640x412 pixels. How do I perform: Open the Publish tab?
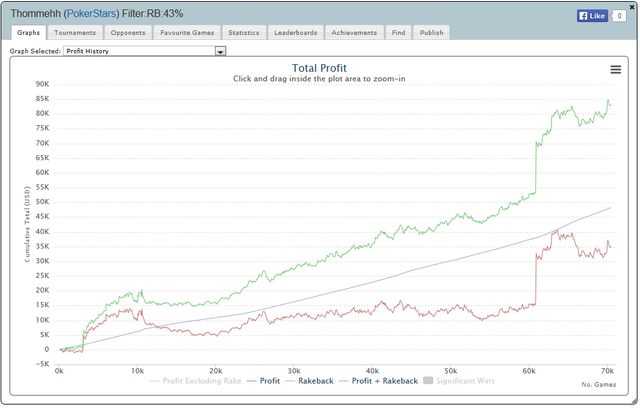[x=432, y=33]
